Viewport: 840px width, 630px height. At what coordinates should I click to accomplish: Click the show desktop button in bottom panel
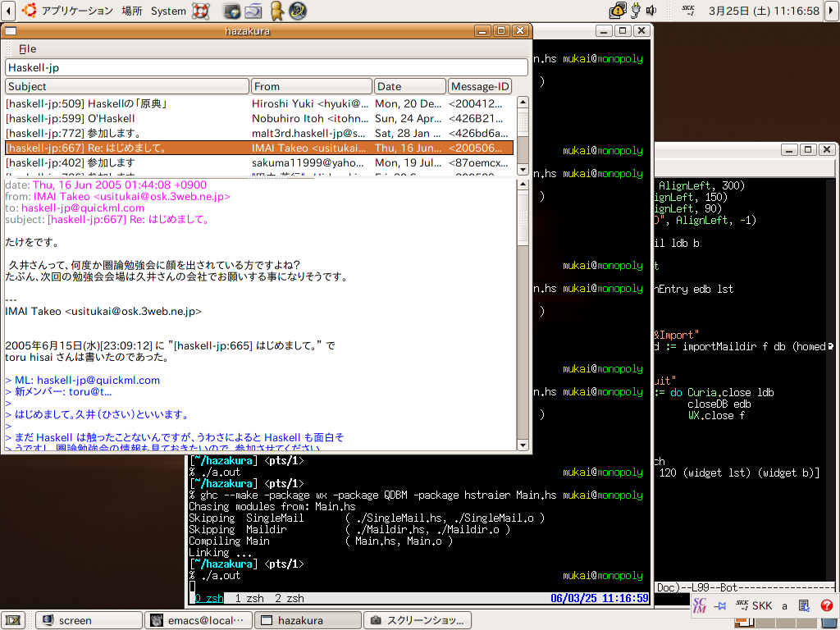coord(12,620)
